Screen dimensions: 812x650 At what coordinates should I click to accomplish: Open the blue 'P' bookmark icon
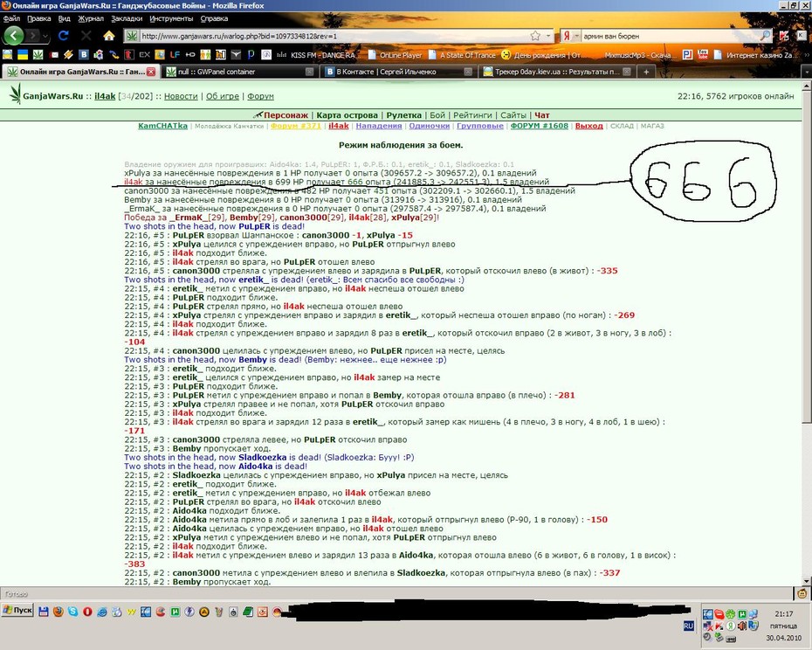click(x=251, y=54)
